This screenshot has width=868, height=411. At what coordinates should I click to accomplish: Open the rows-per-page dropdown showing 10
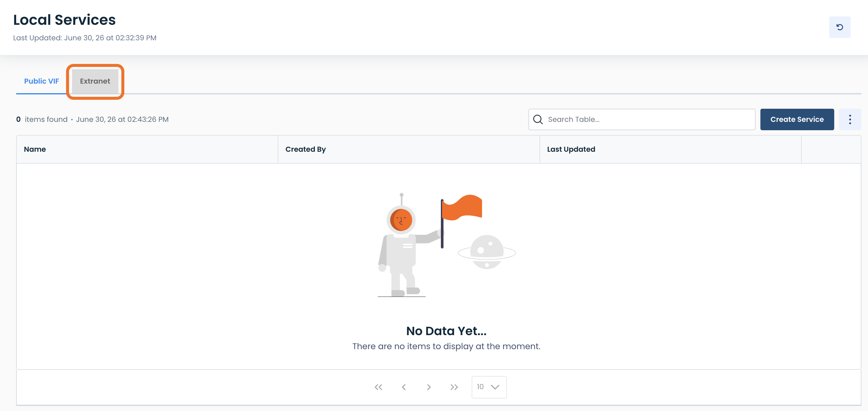coord(489,387)
